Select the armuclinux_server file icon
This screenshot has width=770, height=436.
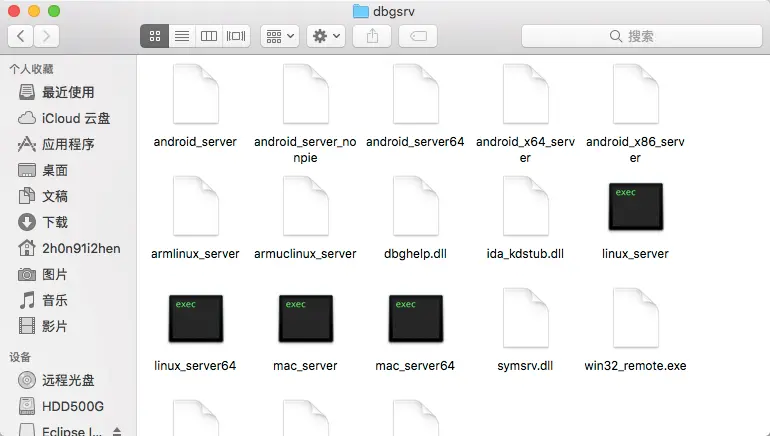pyautogui.click(x=305, y=206)
